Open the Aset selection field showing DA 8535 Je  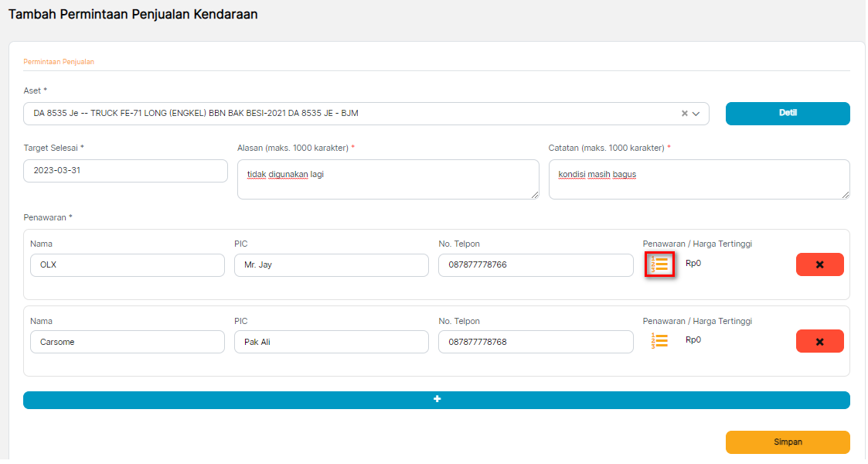point(348,114)
